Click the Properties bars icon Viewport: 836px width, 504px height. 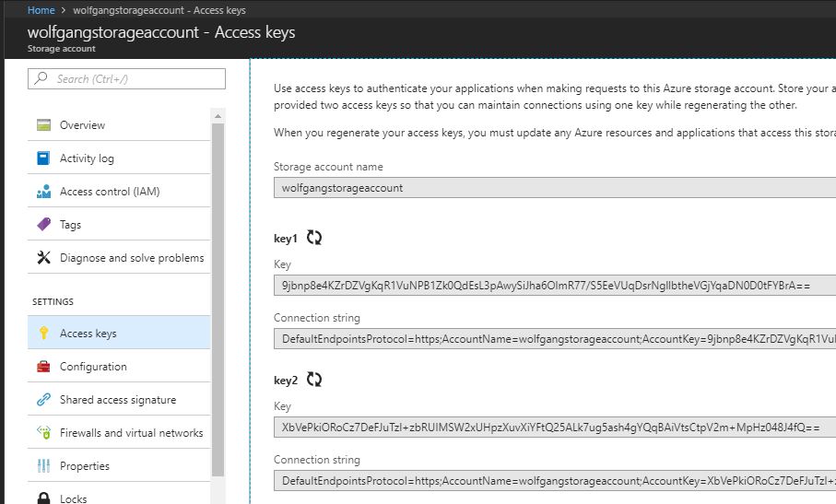[x=43, y=466]
